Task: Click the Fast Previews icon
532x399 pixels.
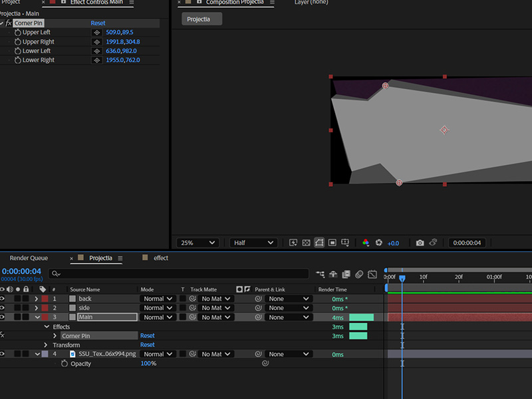Action: coord(293,243)
